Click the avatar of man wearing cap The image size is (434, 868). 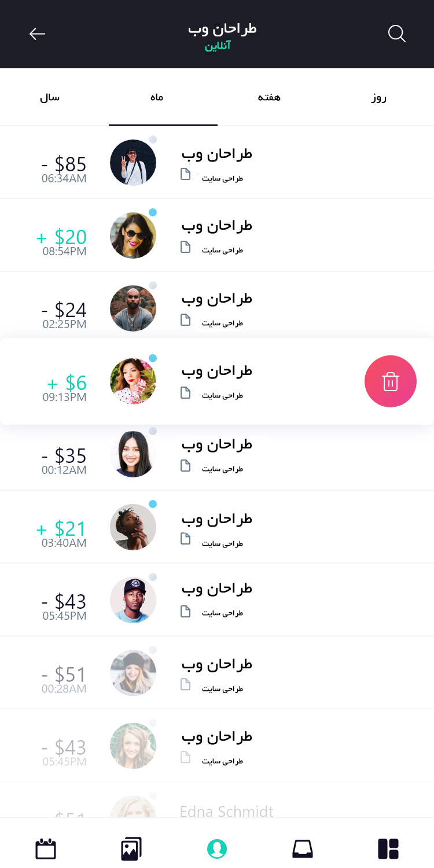[x=133, y=600]
